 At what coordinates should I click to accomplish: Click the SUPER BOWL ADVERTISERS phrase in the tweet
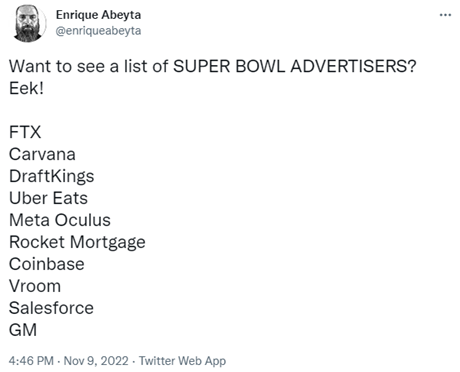[x=295, y=66]
